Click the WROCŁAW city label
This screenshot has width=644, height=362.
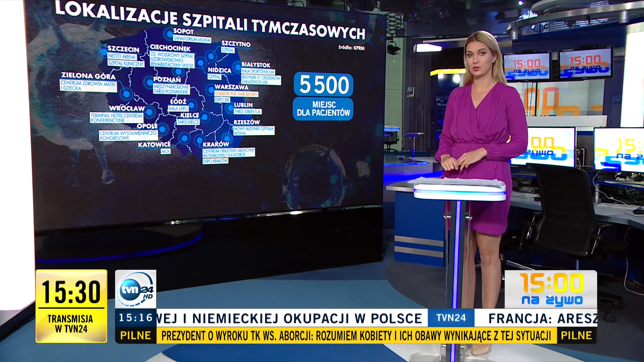[127, 108]
